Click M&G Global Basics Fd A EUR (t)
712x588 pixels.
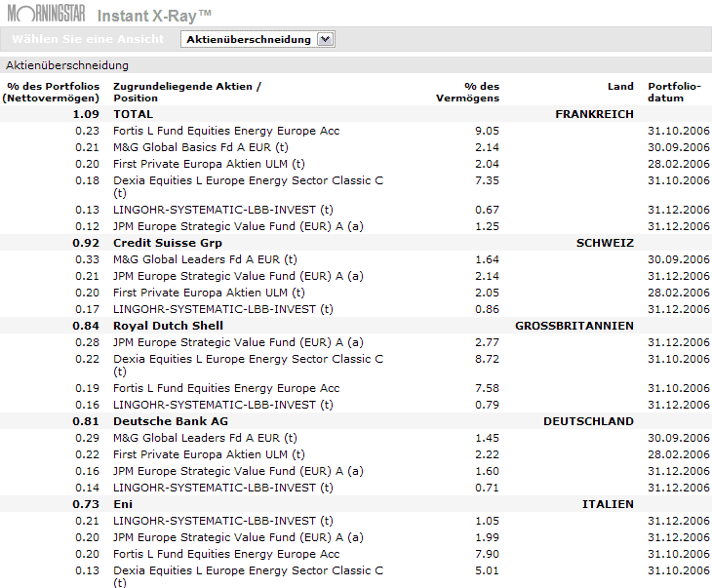(x=201, y=147)
